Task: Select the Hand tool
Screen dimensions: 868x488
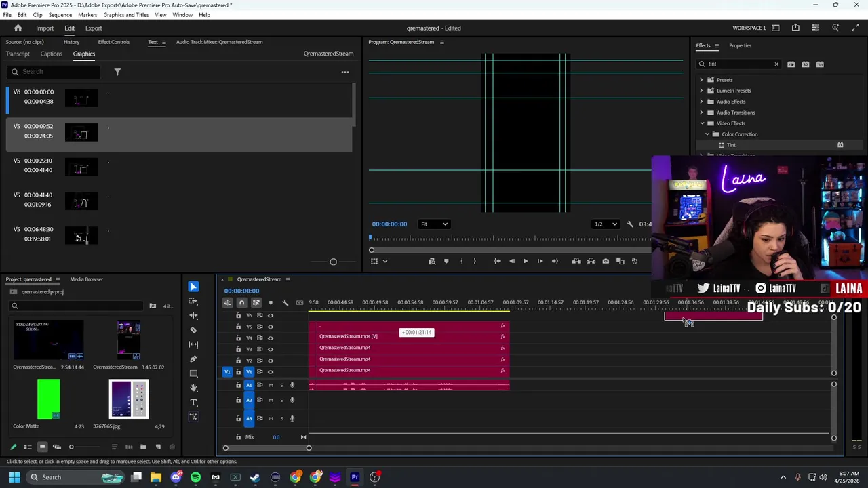Action: 193,388
